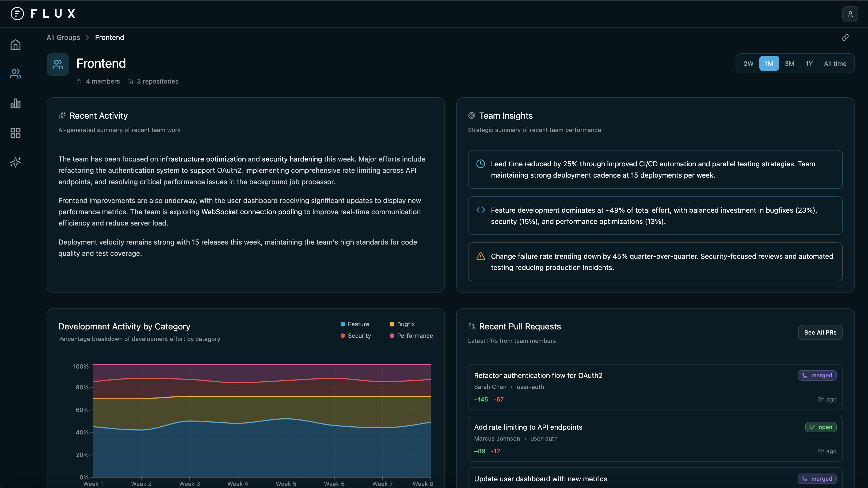Select the 1Y time range
The image size is (868, 488).
[809, 64]
